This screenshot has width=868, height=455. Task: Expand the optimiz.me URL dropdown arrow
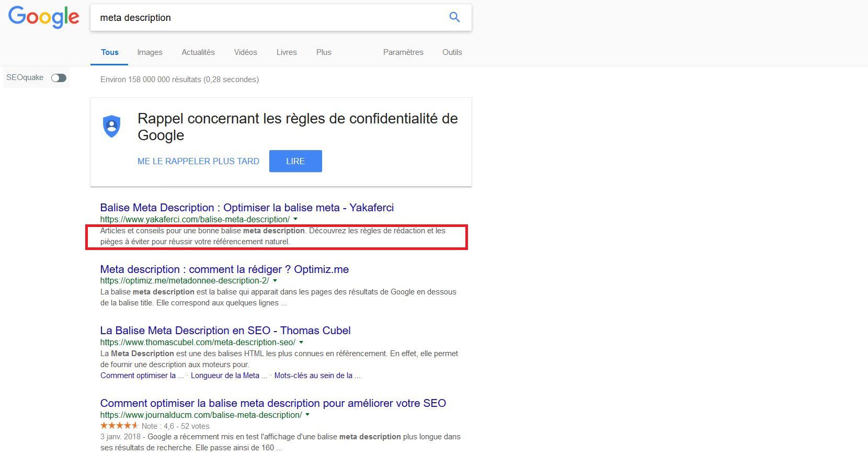tap(275, 281)
